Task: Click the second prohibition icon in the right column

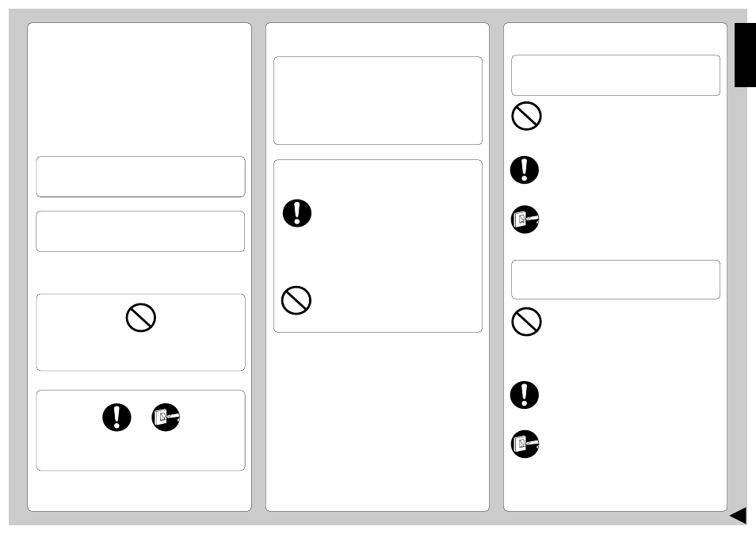Action: coord(526,322)
